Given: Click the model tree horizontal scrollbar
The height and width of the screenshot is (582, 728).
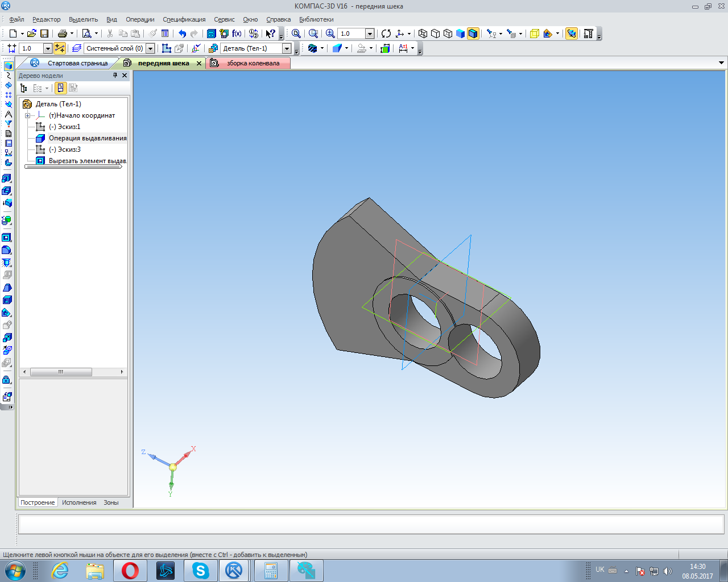Looking at the screenshot, I should coord(61,372).
